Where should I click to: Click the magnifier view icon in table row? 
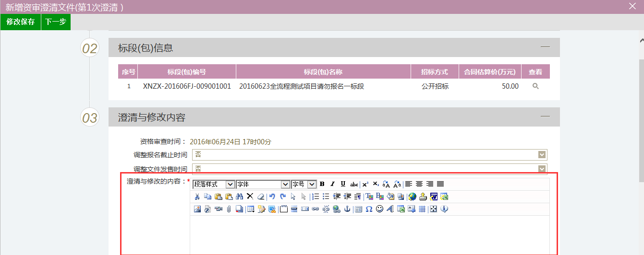pyautogui.click(x=535, y=86)
